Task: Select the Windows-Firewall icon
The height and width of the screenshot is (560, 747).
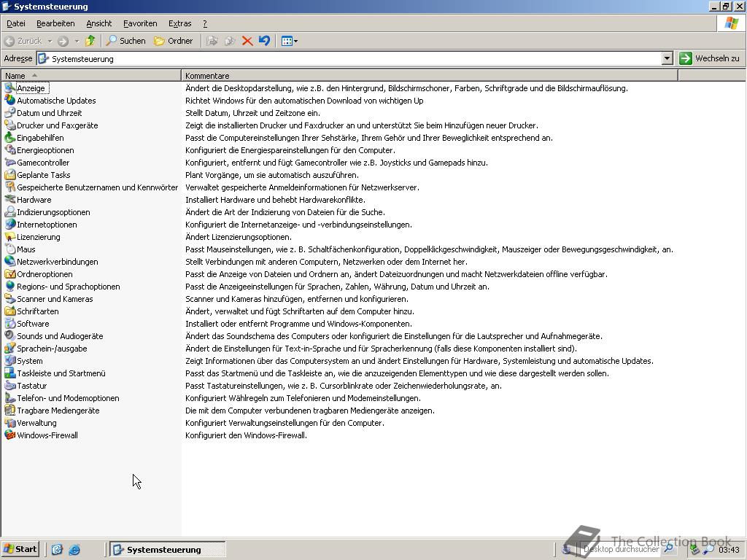Action: tap(10, 435)
